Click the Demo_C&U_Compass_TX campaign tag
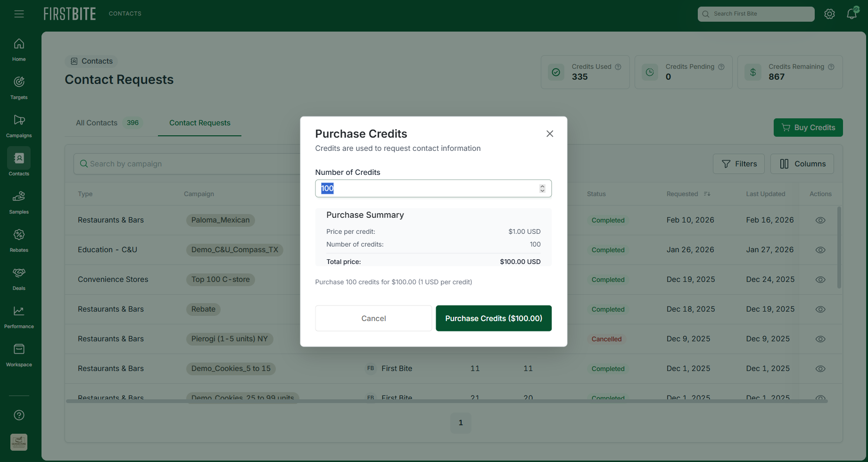This screenshot has height=462, width=868. coord(235,250)
